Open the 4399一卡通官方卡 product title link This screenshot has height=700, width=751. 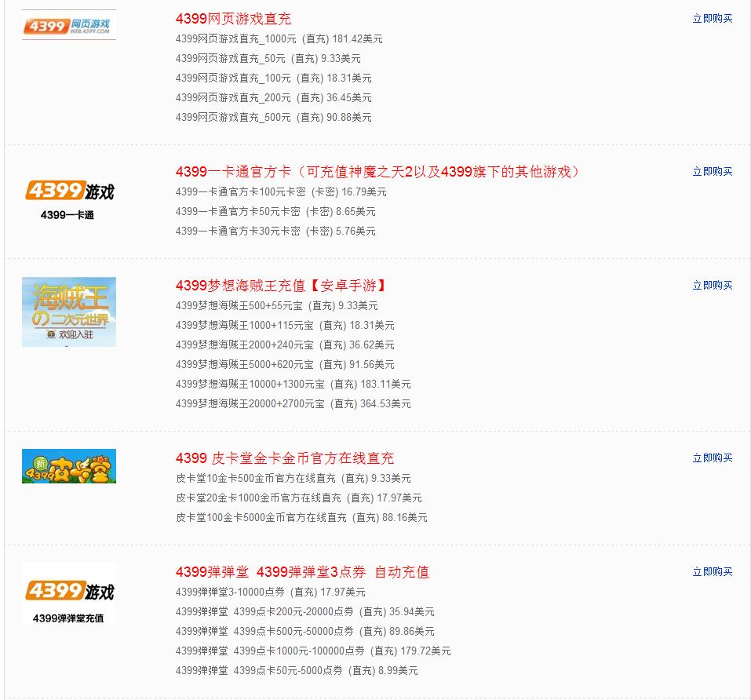[x=377, y=171]
